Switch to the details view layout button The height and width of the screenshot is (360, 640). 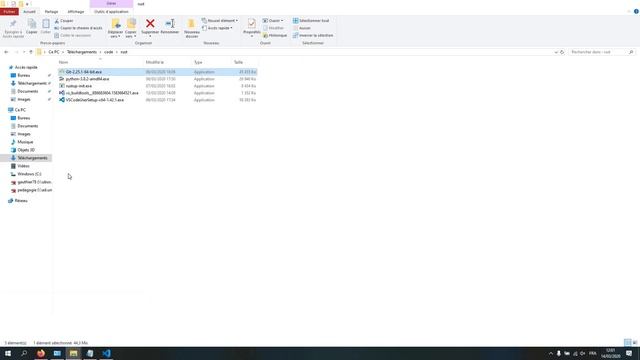coord(627,343)
